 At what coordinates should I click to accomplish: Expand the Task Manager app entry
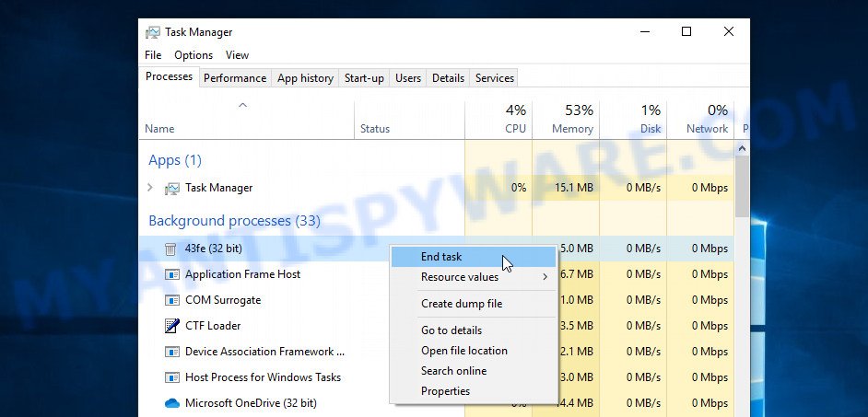150,188
